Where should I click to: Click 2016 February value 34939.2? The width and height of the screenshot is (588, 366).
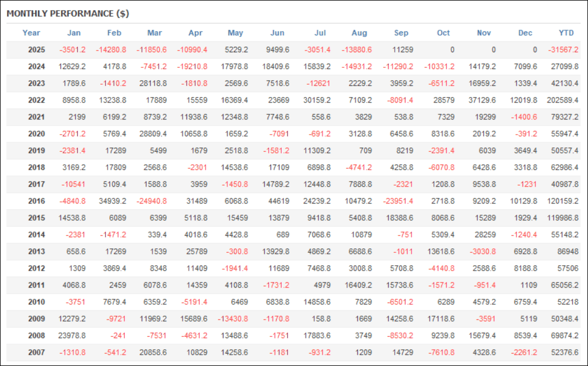tap(112, 201)
